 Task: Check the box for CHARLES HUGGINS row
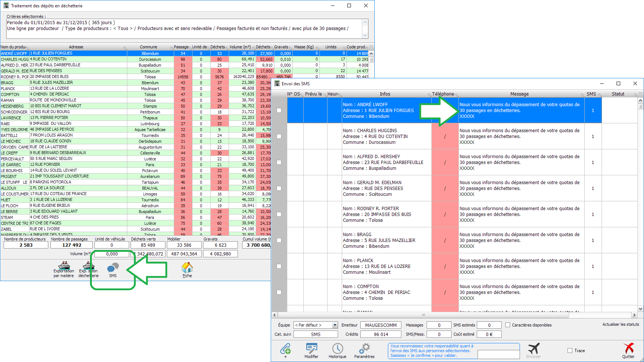click(279, 137)
